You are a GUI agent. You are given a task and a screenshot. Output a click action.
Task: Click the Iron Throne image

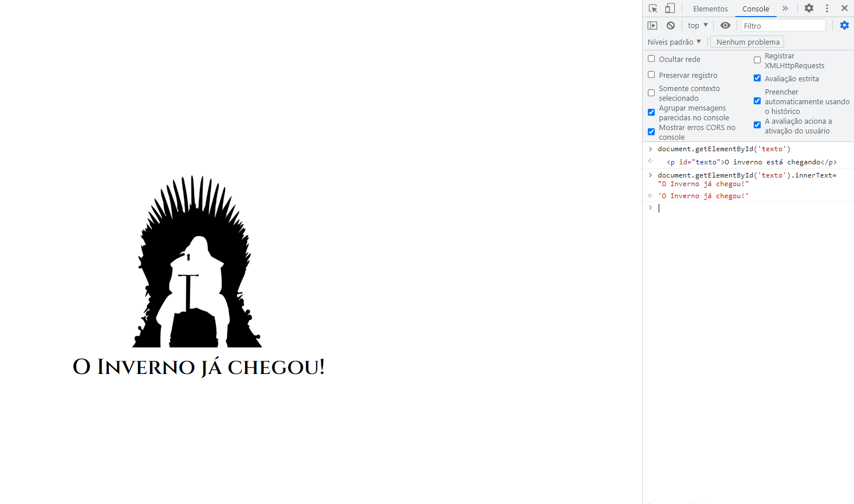tap(197, 261)
